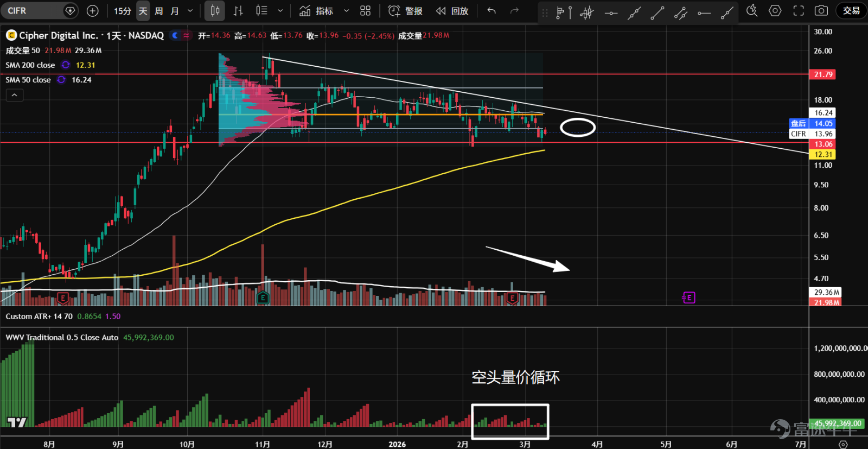
Task: Collapse the indicator legend with the chevron
Action: (15, 95)
